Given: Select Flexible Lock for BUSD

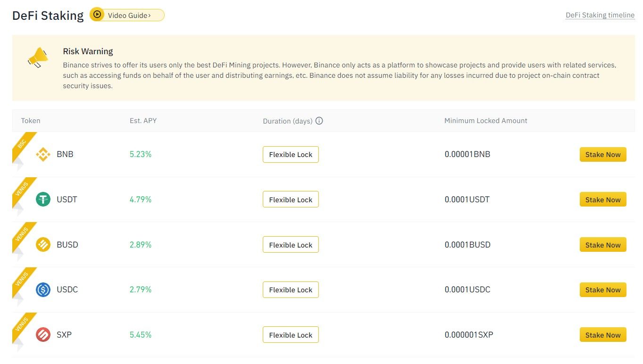Looking at the screenshot, I should [291, 245].
